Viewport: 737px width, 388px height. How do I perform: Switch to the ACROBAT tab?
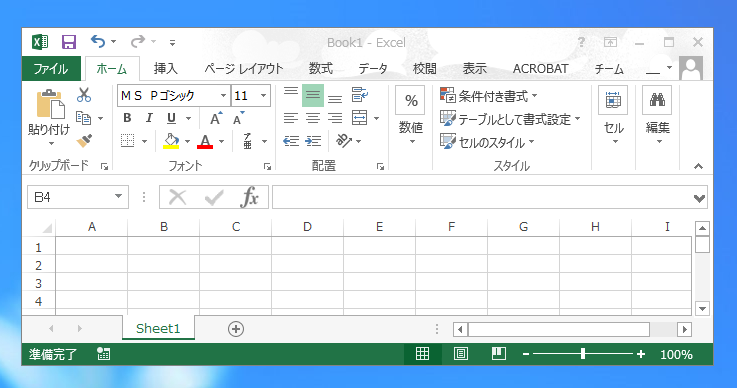point(541,69)
